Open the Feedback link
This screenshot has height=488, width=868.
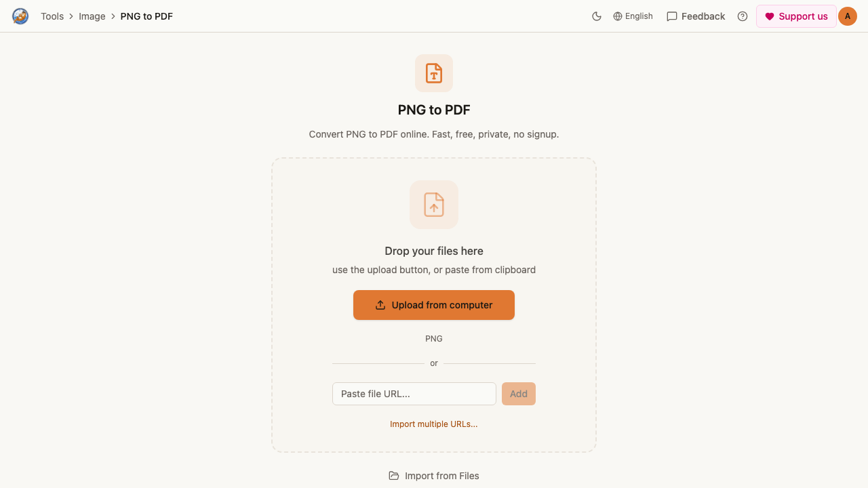click(696, 16)
